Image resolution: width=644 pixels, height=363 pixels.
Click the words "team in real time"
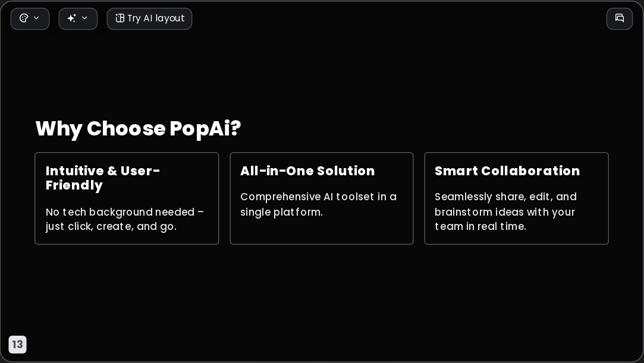[479, 226]
